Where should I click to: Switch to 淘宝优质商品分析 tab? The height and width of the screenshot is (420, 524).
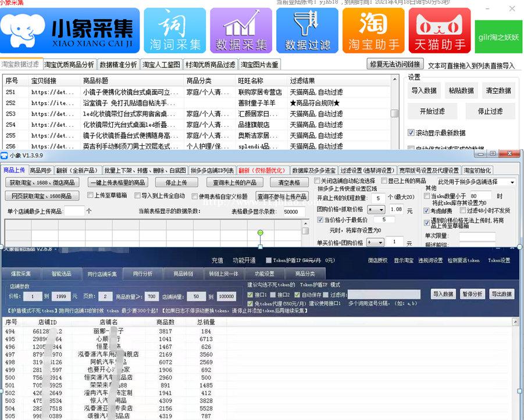click(69, 64)
